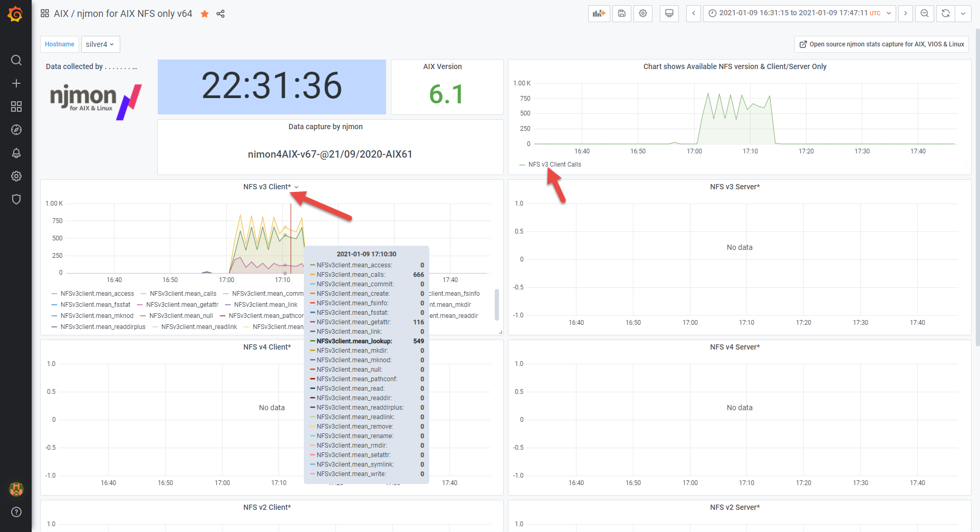Screen dimensions: 980x532
Task: Open the njmon stats capture external link
Action: [882, 44]
